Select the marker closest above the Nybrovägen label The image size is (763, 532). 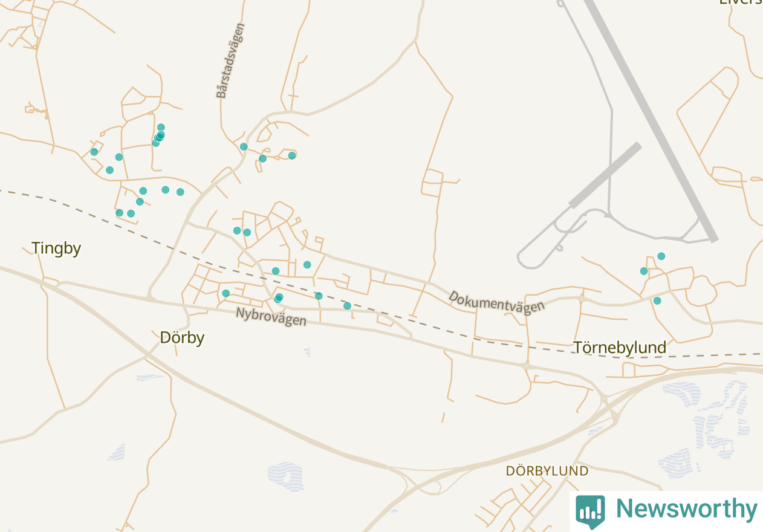pyautogui.click(x=278, y=298)
